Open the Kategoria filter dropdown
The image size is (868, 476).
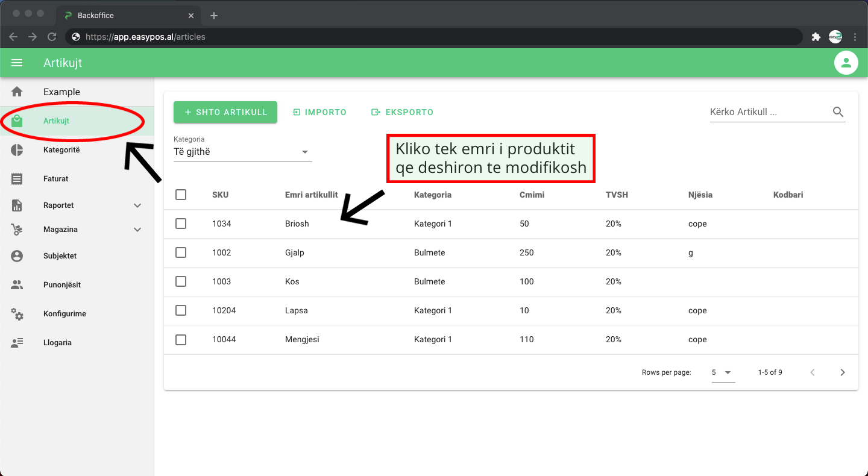click(242, 152)
